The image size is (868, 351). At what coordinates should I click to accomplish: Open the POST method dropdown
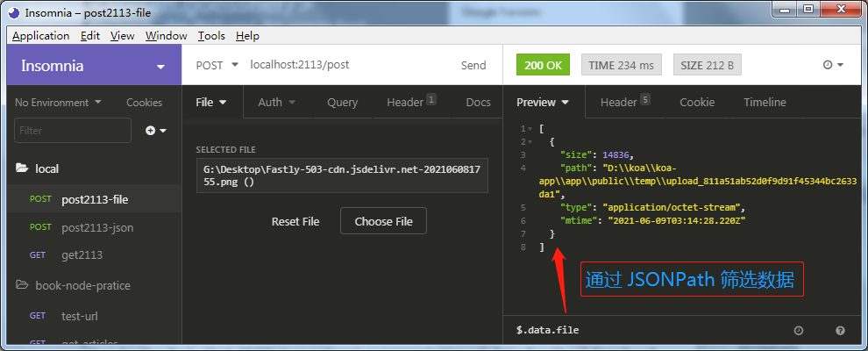[217, 65]
